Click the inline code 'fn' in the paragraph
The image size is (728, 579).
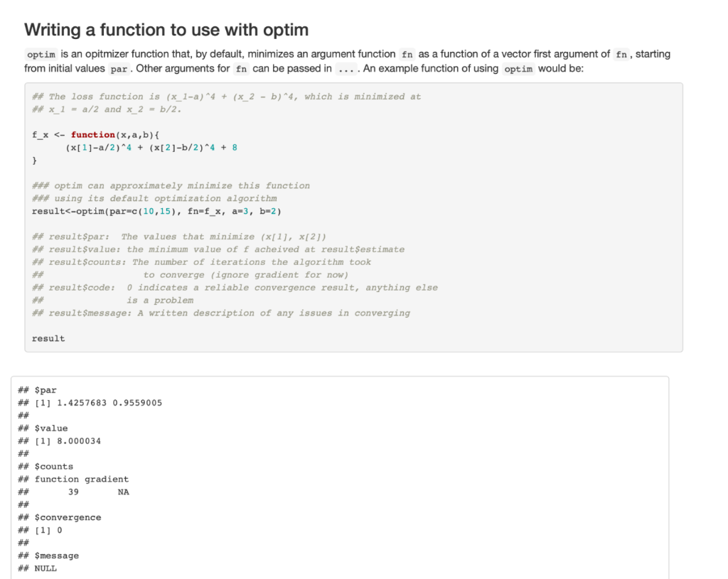pyautogui.click(x=407, y=54)
